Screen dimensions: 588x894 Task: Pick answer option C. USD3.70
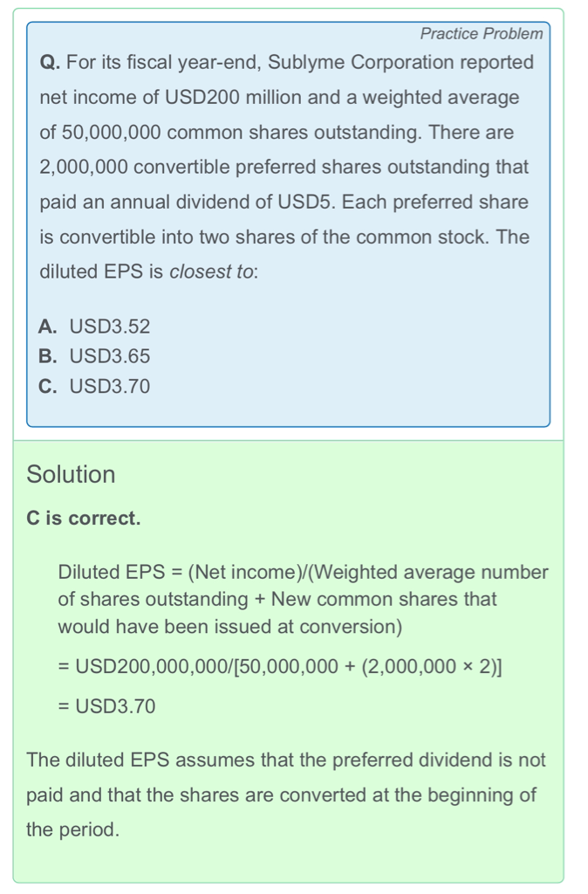[95, 387]
